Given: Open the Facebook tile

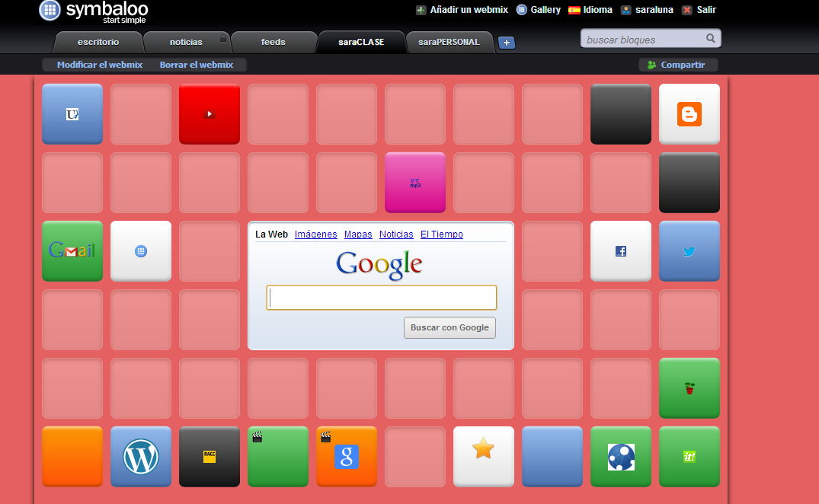Looking at the screenshot, I should 621,251.
